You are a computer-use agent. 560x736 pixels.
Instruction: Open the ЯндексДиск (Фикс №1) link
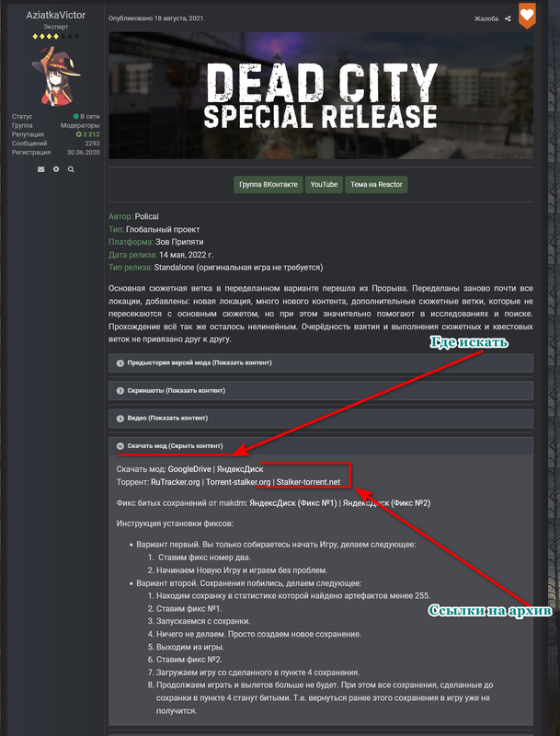click(293, 503)
